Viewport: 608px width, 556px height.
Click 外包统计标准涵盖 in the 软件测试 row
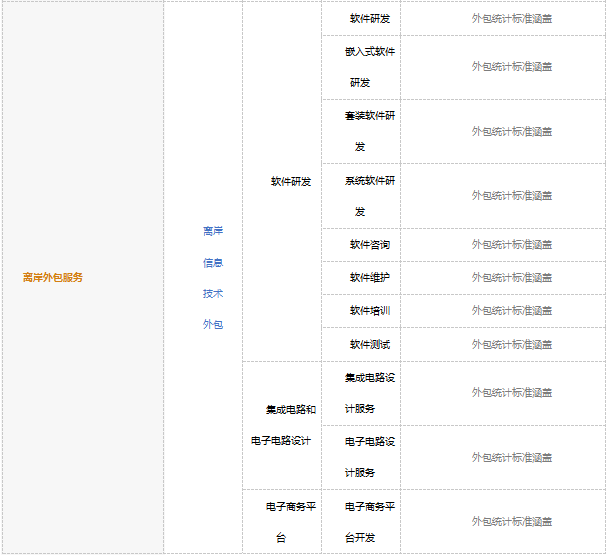point(512,344)
